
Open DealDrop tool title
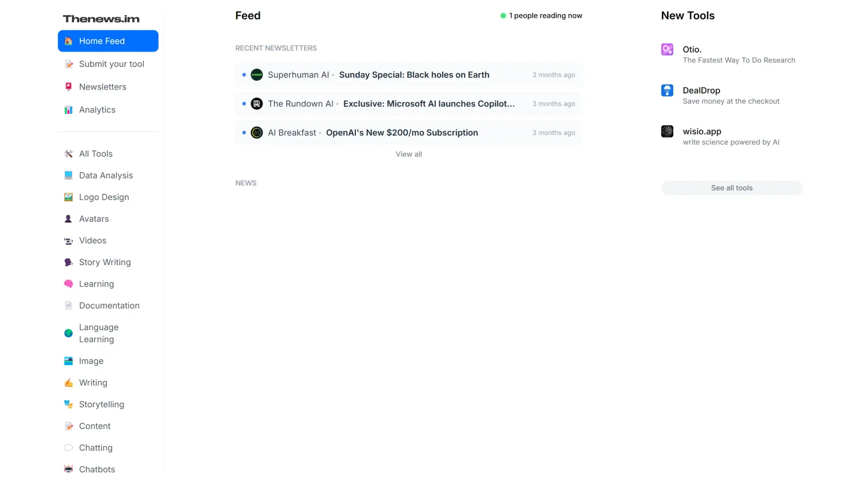tap(701, 91)
